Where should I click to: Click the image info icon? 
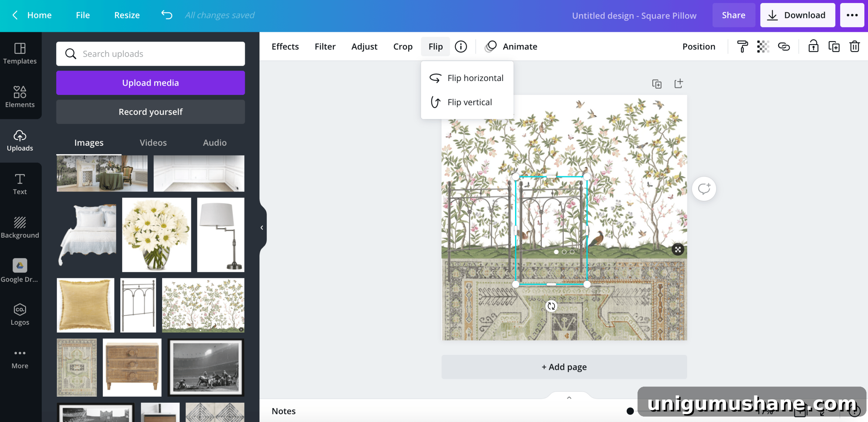[x=461, y=46]
